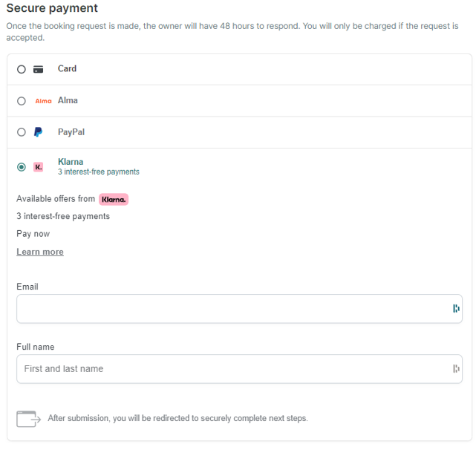Open the autofill icon in Full name field
476x450 pixels.
pos(456,368)
